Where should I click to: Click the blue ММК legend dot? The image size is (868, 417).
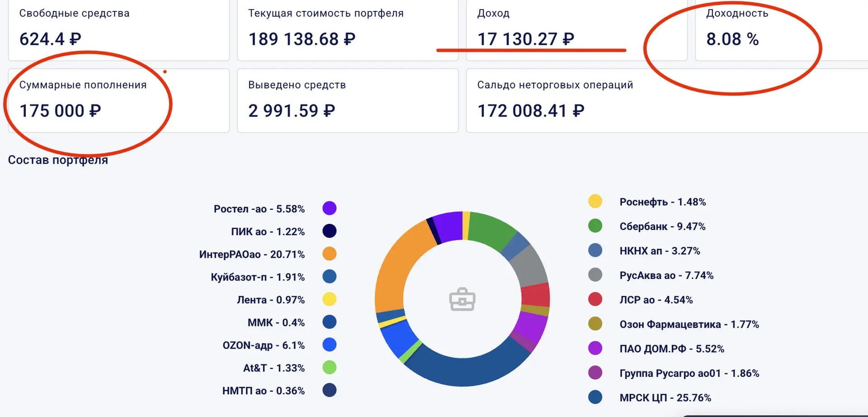[330, 322]
